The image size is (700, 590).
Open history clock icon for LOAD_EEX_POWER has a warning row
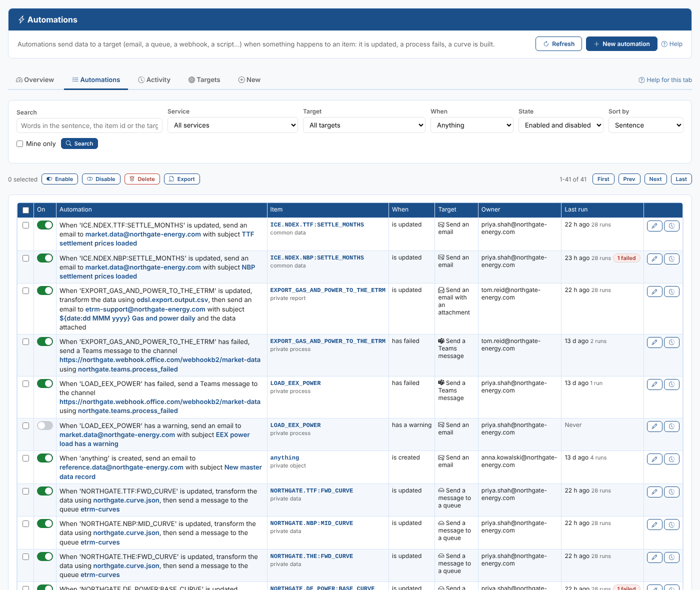[671, 426]
